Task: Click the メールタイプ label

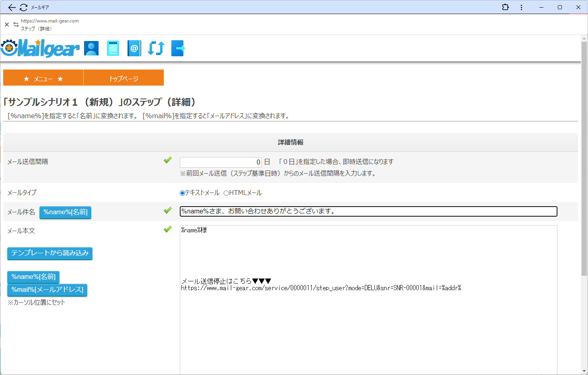Action: (x=22, y=193)
